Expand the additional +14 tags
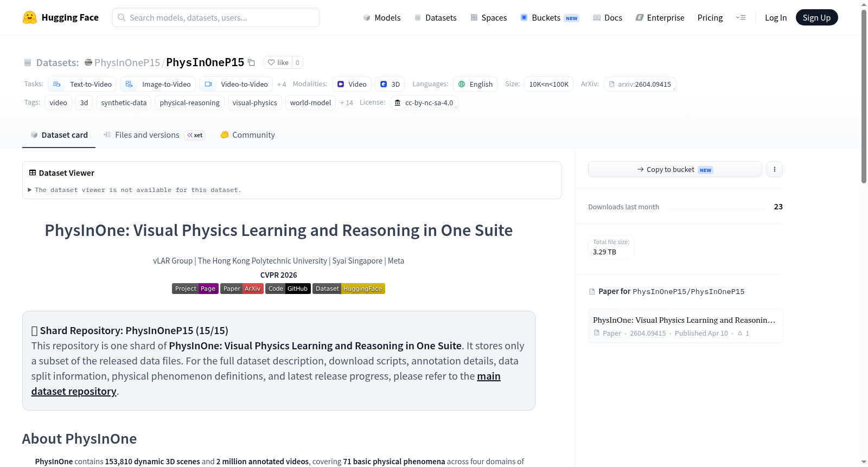 347,103
